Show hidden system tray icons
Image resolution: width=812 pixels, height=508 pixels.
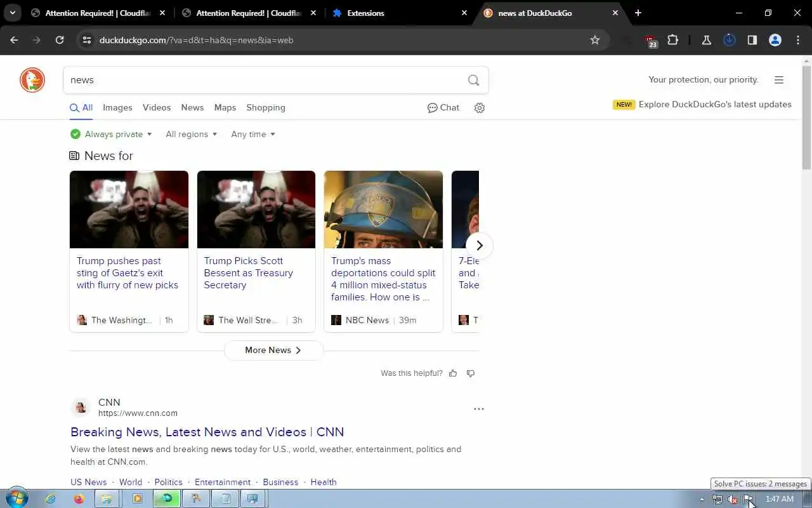tap(702, 499)
